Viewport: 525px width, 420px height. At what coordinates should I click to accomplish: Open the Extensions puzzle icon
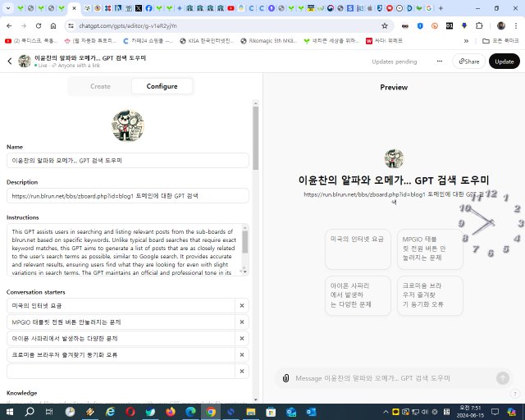pyautogui.click(x=479, y=25)
